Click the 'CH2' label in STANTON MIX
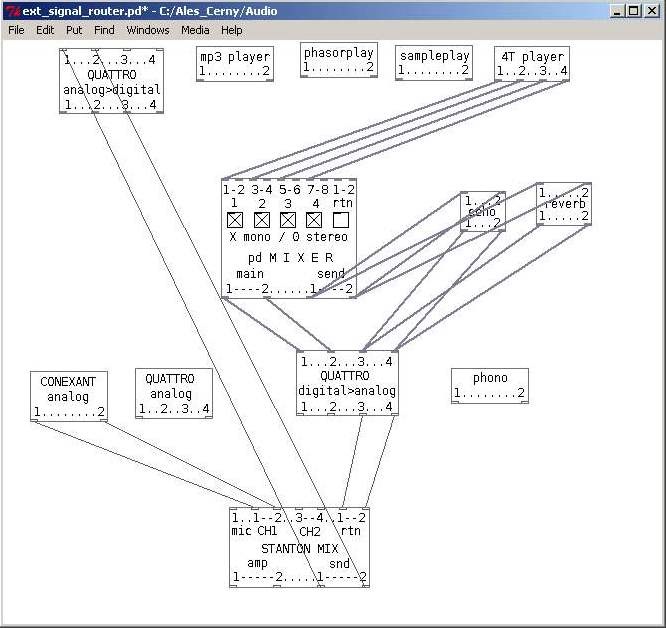This screenshot has height=628, width=666. coord(310,532)
